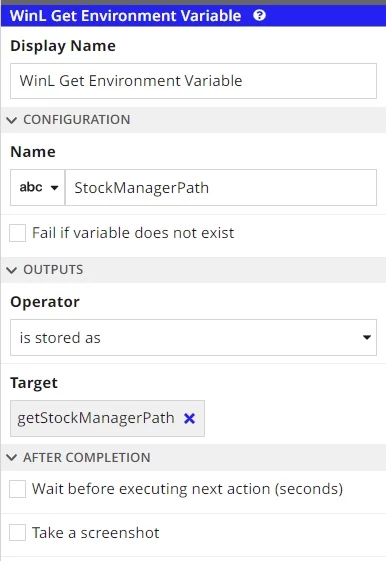The width and height of the screenshot is (386, 561).
Task: Collapse the AFTER COMPLETION section chevron
Action: pos(12,457)
